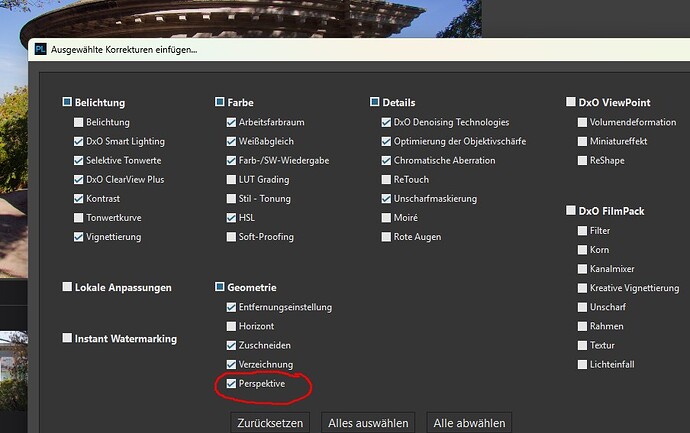The height and width of the screenshot is (433, 690).
Task: Toggle the Details group checkbox
Action: 374,102
